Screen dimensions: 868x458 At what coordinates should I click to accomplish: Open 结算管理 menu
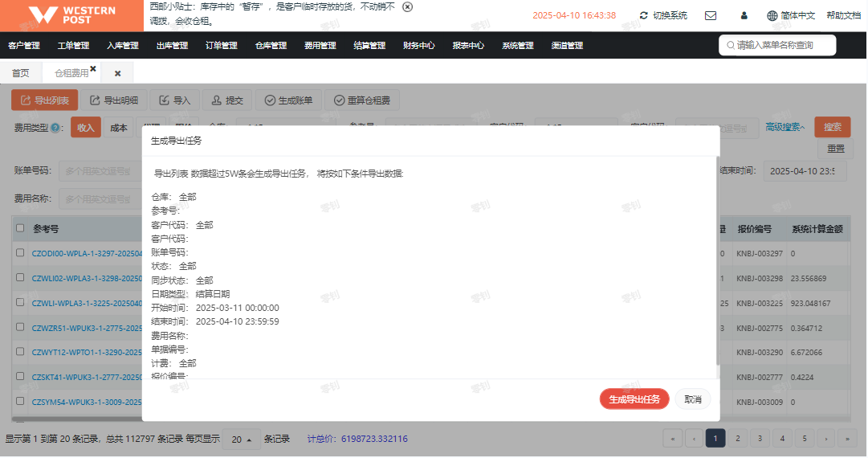coord(369,46)
